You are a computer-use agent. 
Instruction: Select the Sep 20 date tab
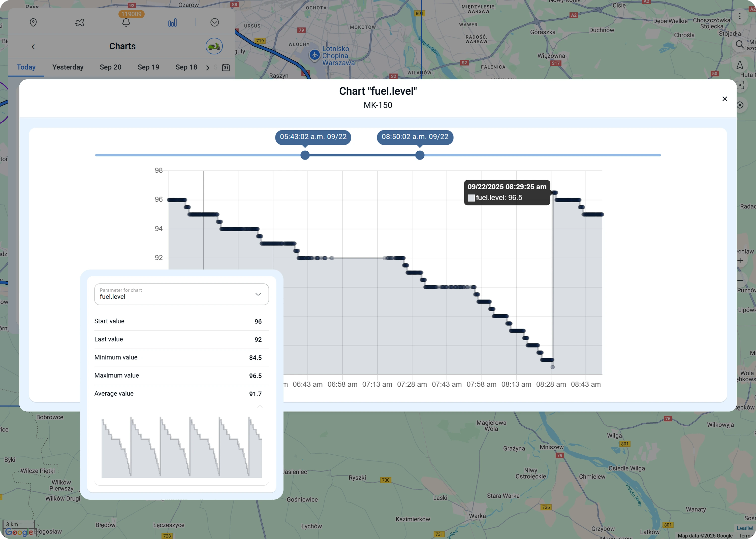111,67
